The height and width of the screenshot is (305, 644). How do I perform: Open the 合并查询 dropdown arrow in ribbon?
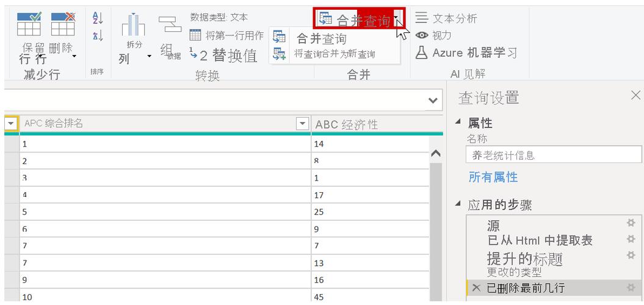[396, 18]
